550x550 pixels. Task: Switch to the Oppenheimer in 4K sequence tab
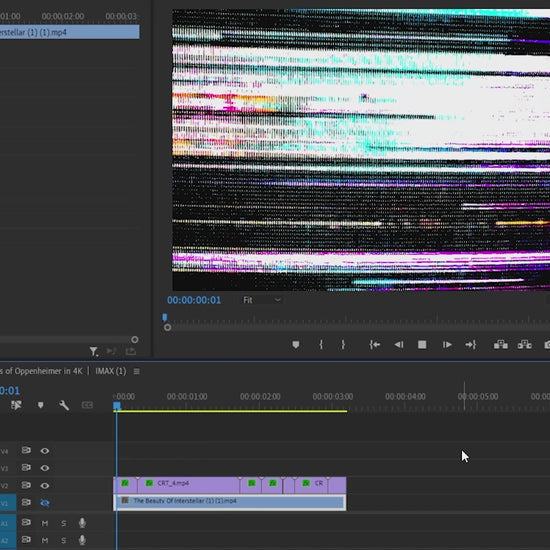coord(41,371)
